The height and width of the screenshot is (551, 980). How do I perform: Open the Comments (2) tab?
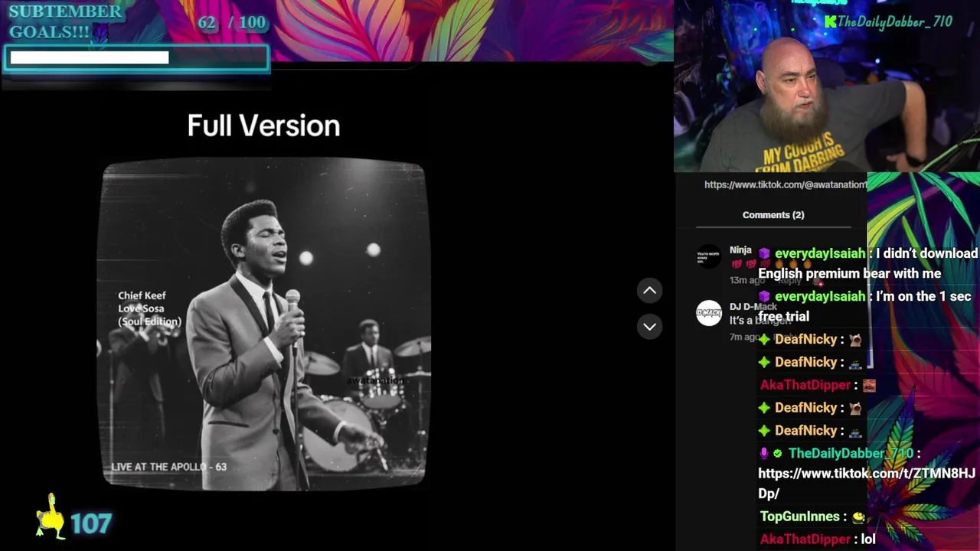click(773, 215)
